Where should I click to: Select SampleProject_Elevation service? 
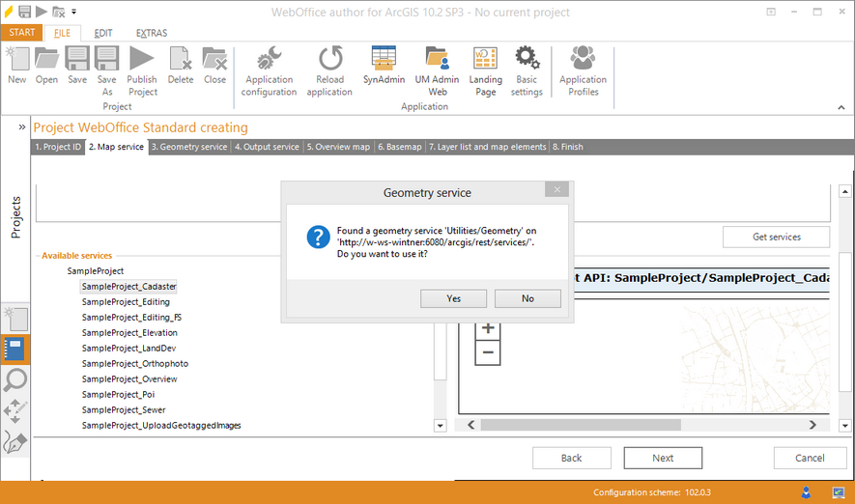129,333
